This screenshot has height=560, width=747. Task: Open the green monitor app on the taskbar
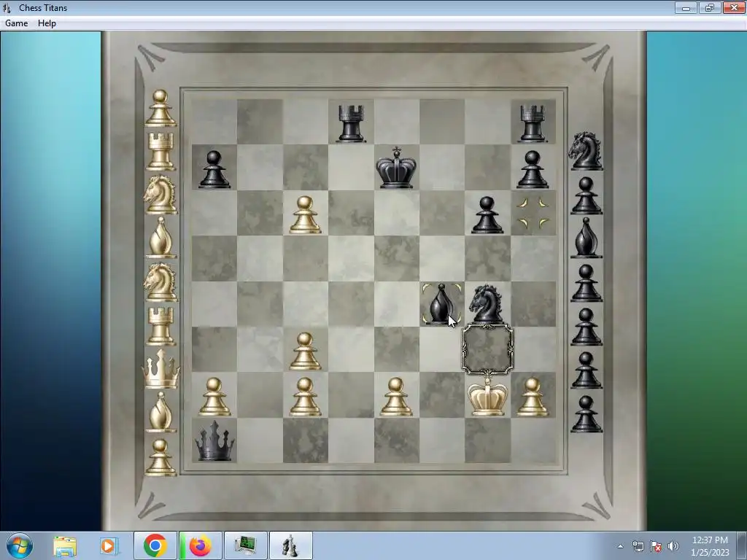click(245, 545)
